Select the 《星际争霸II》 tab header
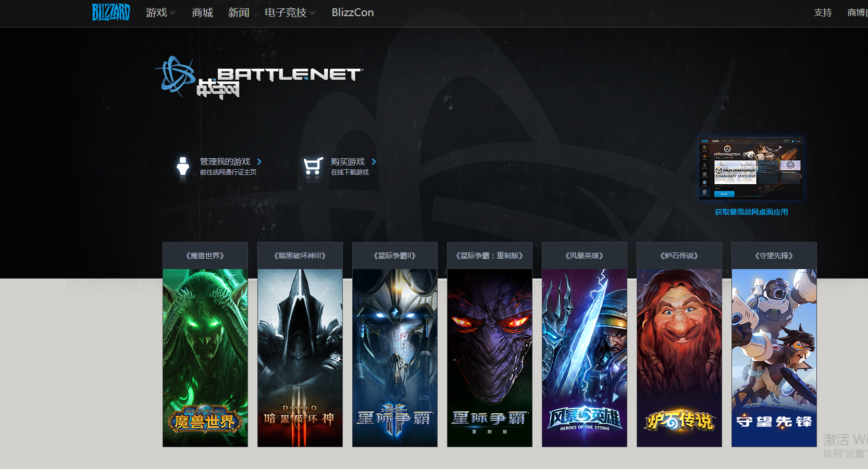This screenshot has height=469, width=868. [x=395, y=256]
